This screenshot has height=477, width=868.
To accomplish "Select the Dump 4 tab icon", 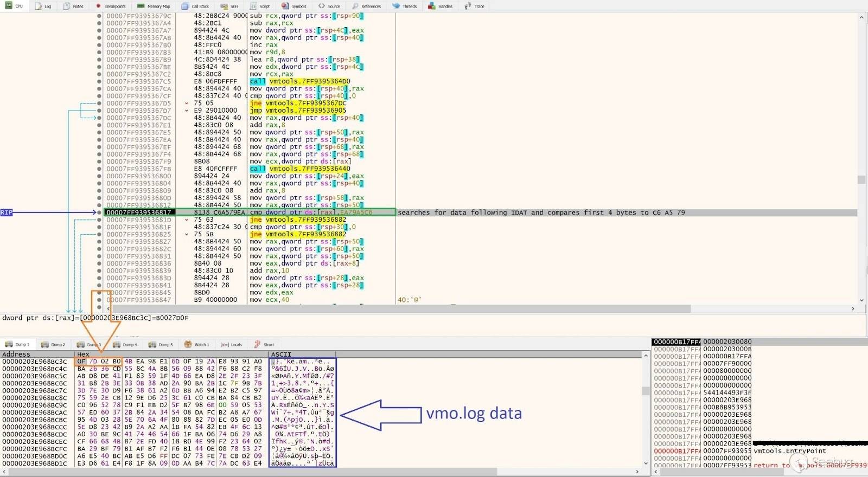I will (x=116, y=344).
